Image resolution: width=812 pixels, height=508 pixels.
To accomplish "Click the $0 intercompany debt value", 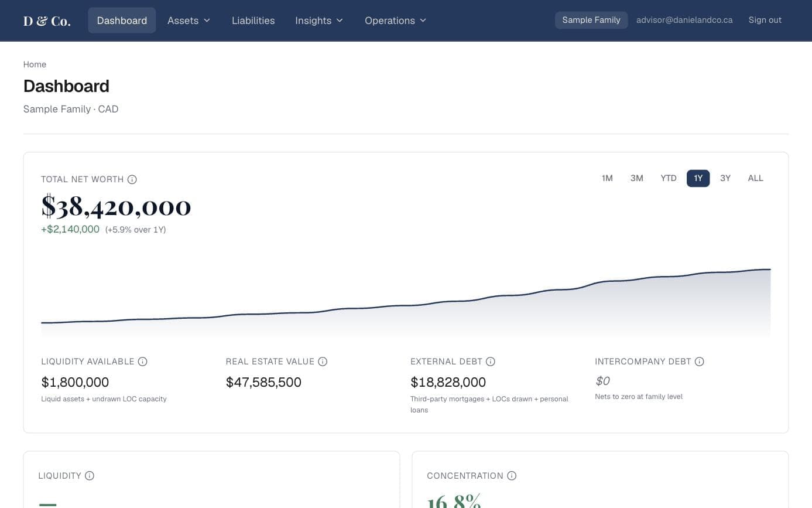I will (602, 381).
